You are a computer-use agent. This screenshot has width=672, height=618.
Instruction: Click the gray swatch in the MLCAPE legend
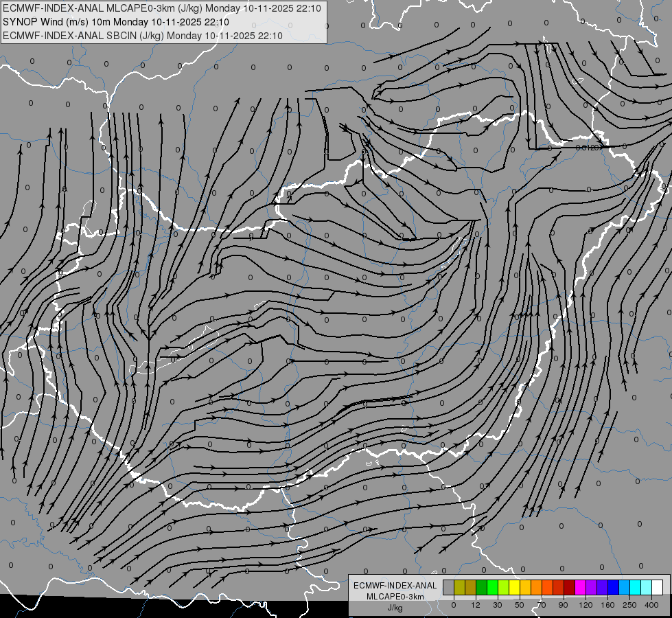[449, 587]
